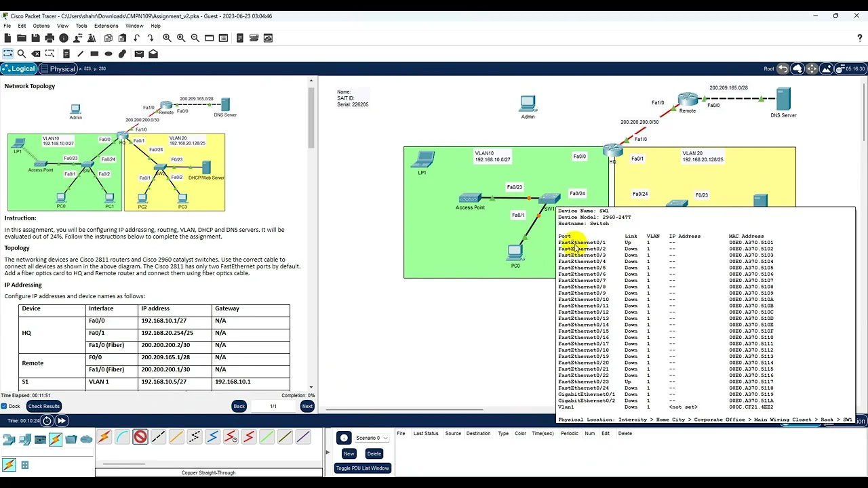Open the Edit menu

click(x=22, y=26)
